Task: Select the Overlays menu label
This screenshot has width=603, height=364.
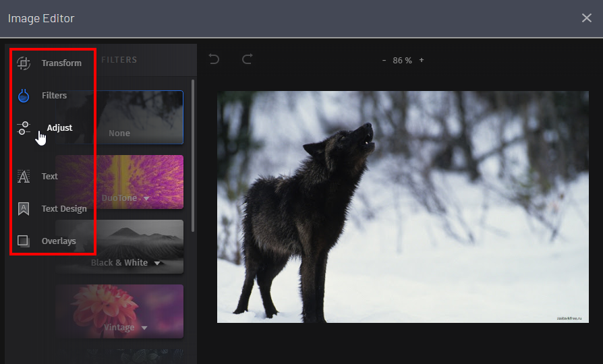Action: coord(59,241)
